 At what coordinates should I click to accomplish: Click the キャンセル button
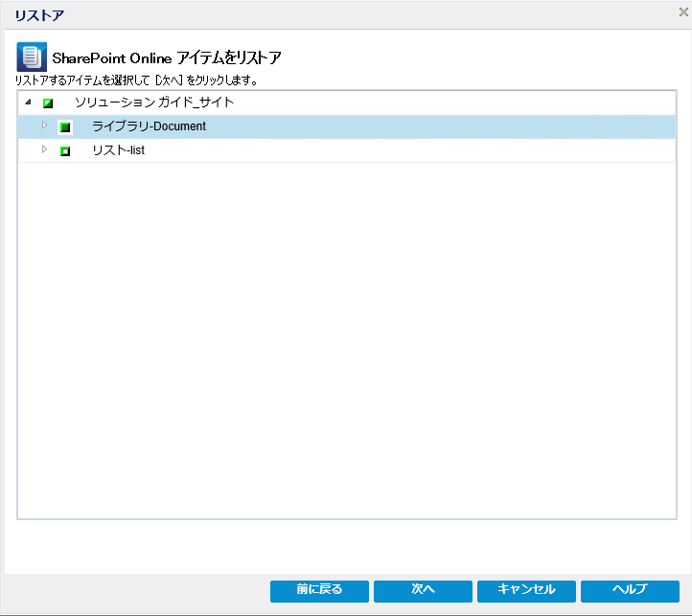coord(526,591)
